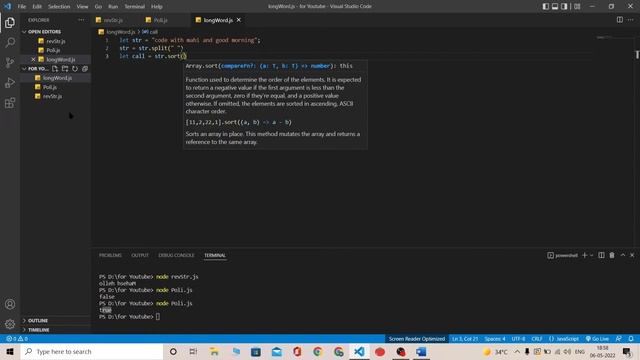
Task: Change Spaces: 4 indentation setting
Action: click(495, 339)
